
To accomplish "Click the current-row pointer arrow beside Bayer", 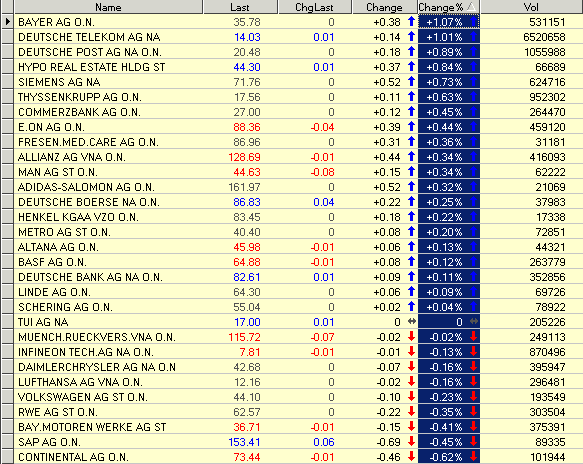I will pyautogui.click(x=7, y=22).
